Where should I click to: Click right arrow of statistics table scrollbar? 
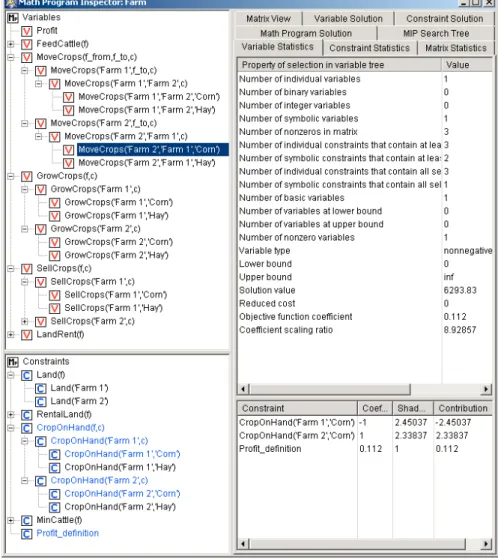tap(486, 389)
